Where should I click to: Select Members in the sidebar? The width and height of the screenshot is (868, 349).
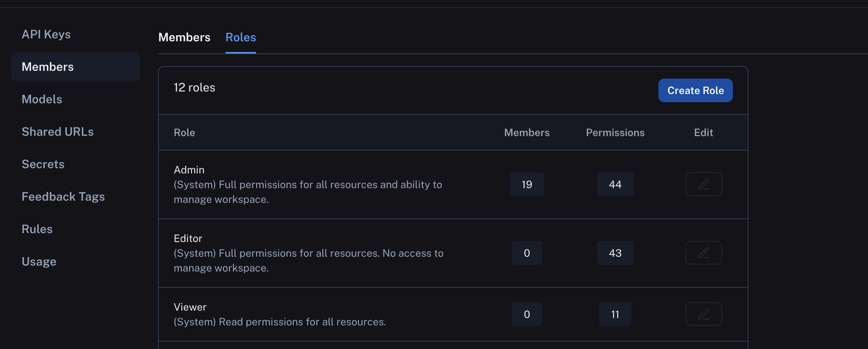click(48, 67)
